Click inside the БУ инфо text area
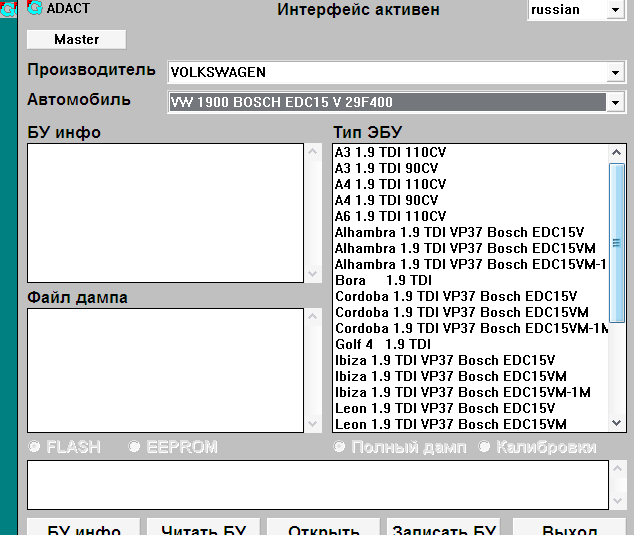The height and width of the screenshot is (535, 634). click(165, 213)
